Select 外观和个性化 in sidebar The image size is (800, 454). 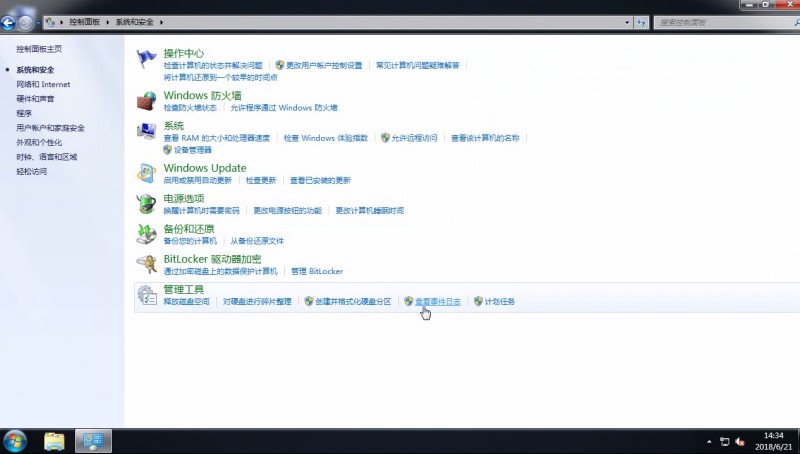(39, 142)
